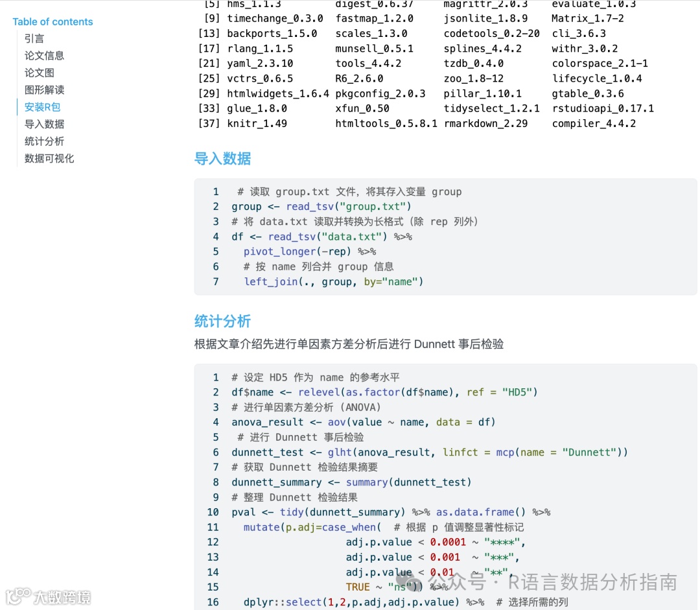
Task: Click the 导入数据 section heading
Action: point(223,159)
